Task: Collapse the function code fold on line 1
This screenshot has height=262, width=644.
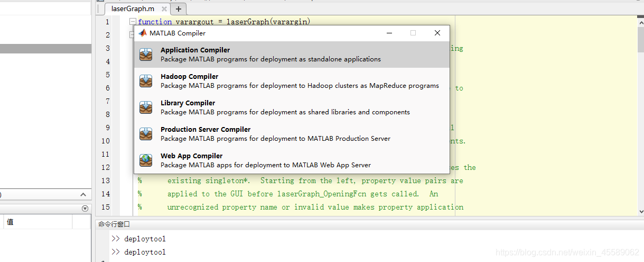Action: click(133, 22)
